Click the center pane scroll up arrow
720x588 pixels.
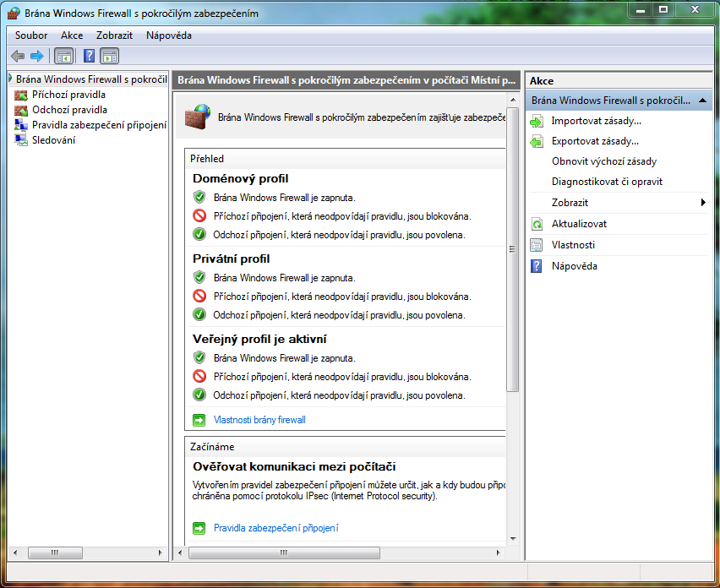click(x=513, y=100)
